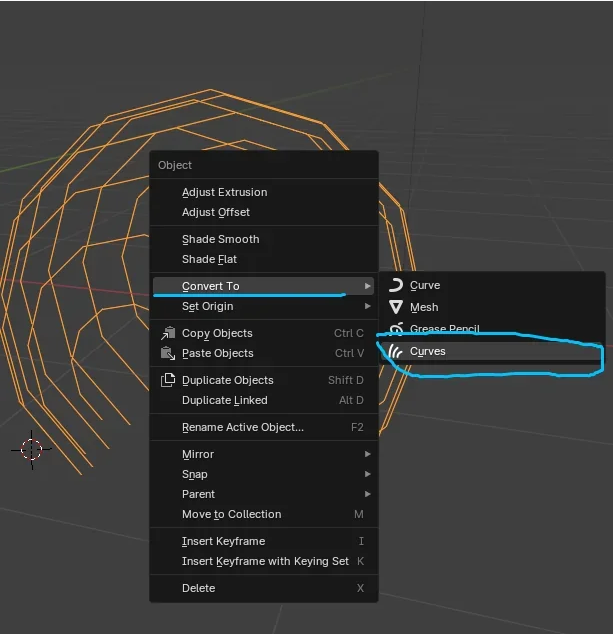The height and width of the screenshot is (634, 613).
Task: Apply Shade Smooth to the object
Action: pyautogui.click(x=264, y=239)
